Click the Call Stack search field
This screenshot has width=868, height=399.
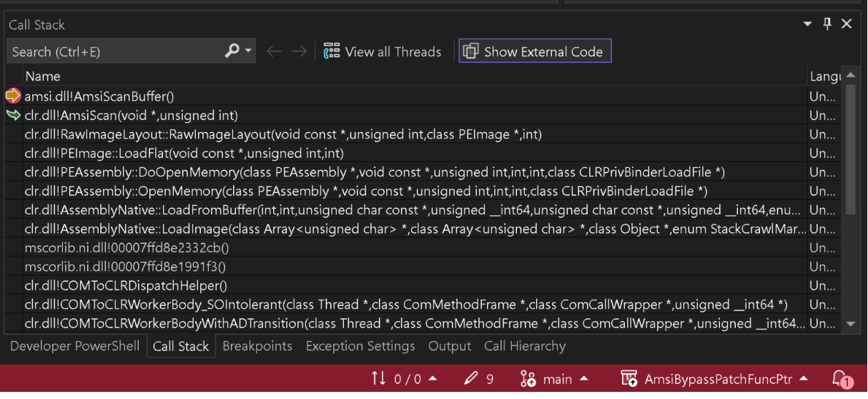pos(114,51)
